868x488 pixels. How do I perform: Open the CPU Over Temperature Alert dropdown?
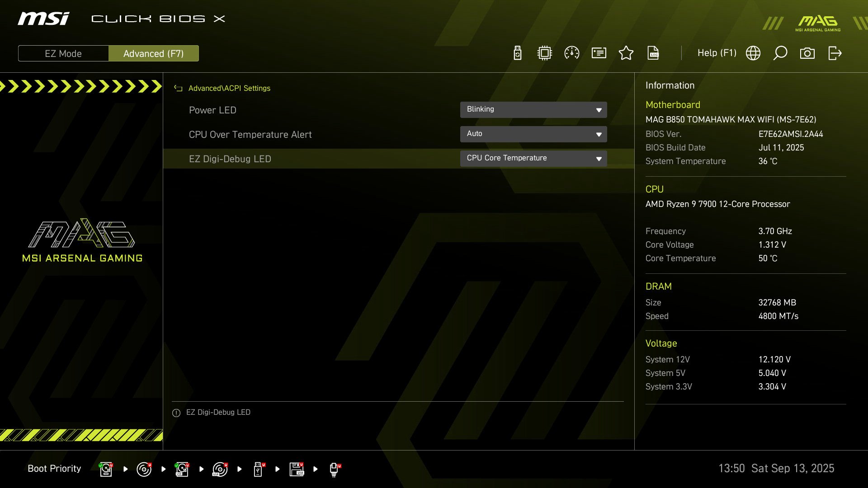point(533,134)
